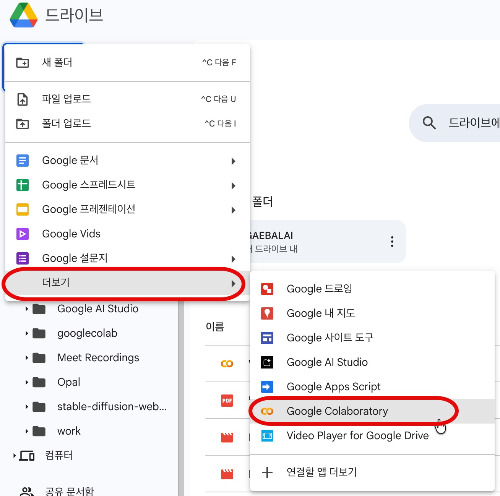
Task: Click the Opal folder icon
Action: tap(39, 382)
